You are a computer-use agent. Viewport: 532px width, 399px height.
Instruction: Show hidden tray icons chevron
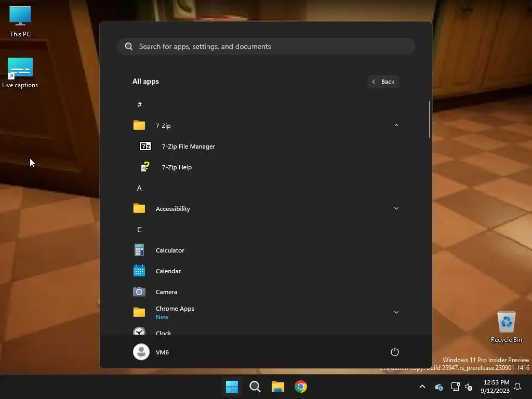click(422, 387)
